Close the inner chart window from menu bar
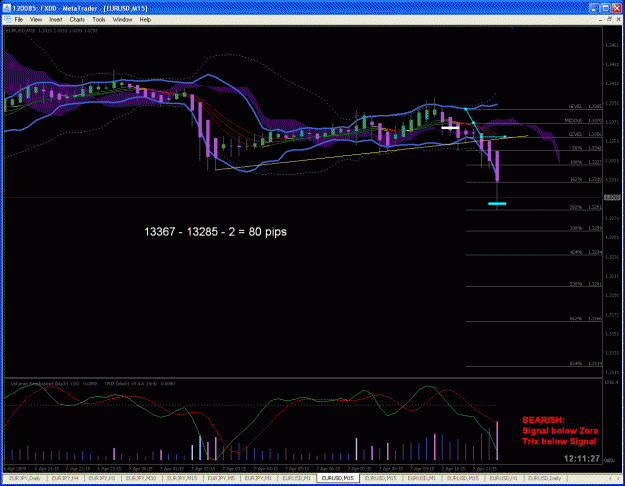 618,19
